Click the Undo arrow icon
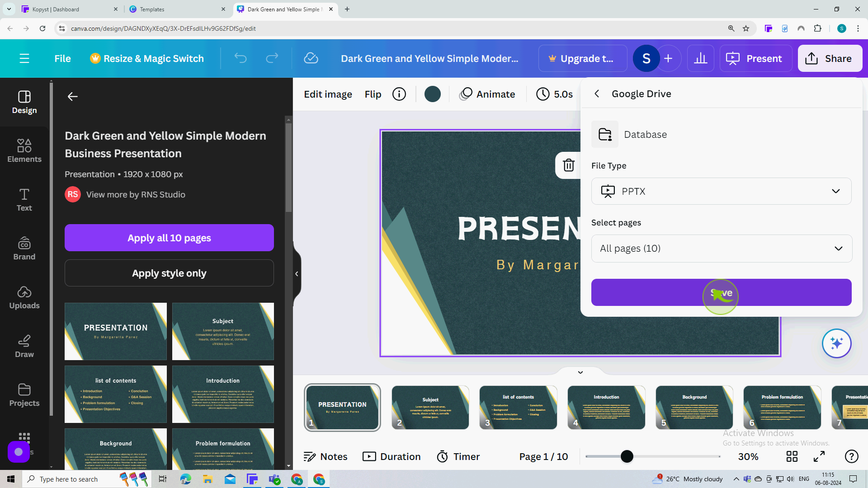The image size is (868, 488). (x=240, y=58)
